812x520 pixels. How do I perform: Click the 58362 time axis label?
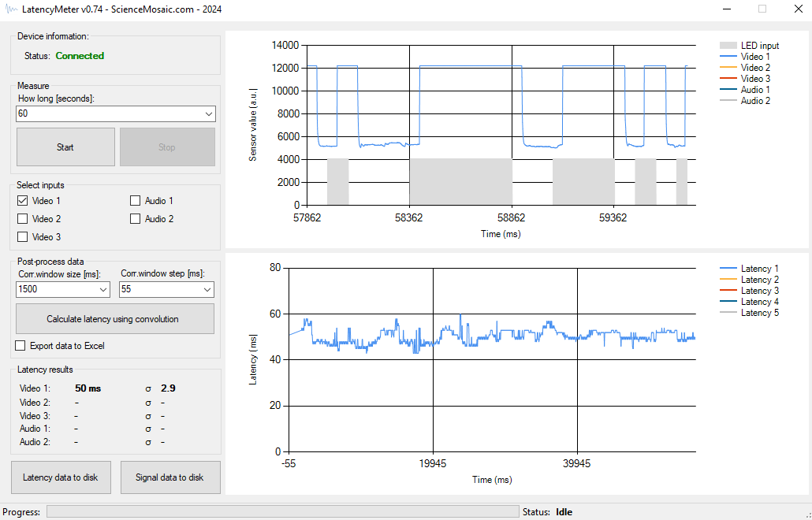(409, 217)
